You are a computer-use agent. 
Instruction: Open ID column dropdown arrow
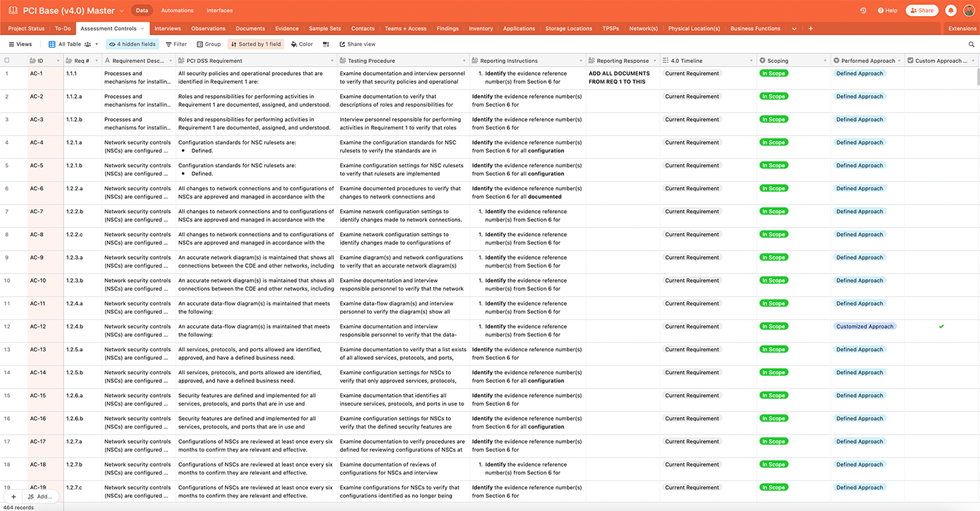(58, 61)
